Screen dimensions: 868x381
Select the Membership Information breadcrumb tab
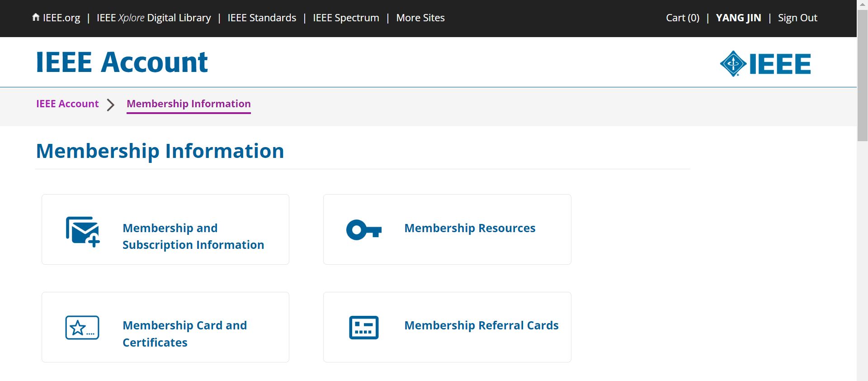point(189,104)
